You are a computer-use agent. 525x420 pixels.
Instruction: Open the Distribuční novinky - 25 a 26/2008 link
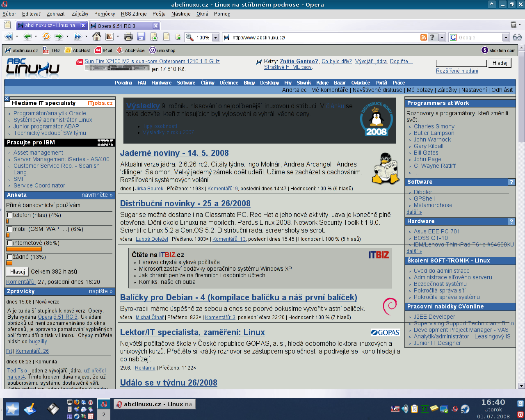(x=185, y=203)
